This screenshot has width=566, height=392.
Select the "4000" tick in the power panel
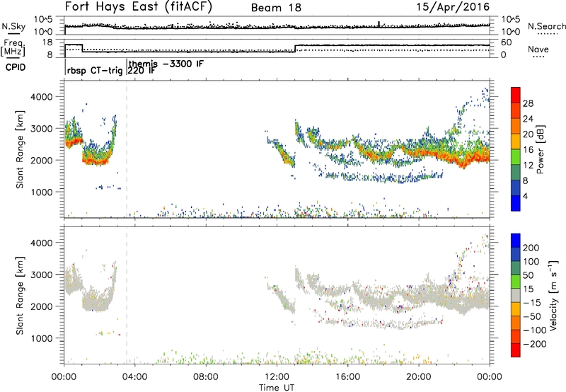click(x=42, y=97)
